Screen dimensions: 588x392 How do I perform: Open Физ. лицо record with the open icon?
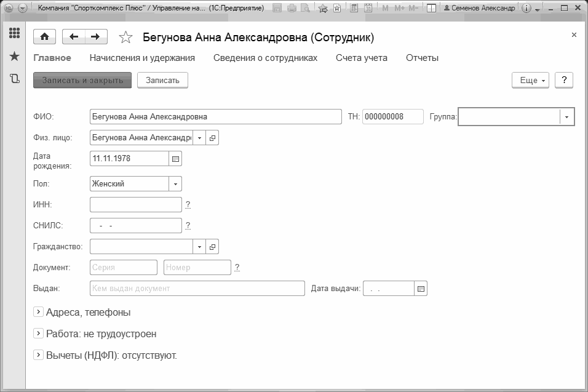[x=212, y=138]
